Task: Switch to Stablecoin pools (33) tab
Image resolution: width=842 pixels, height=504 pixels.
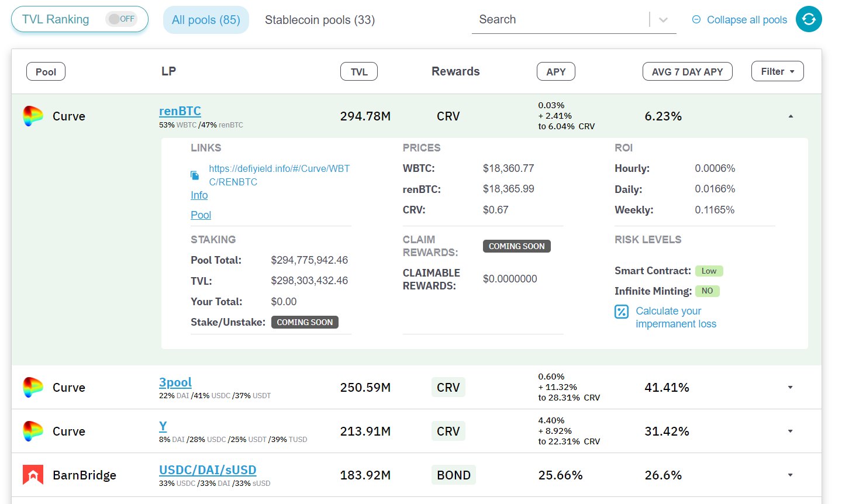Action: pyautogui.click(x=320, y=20)
